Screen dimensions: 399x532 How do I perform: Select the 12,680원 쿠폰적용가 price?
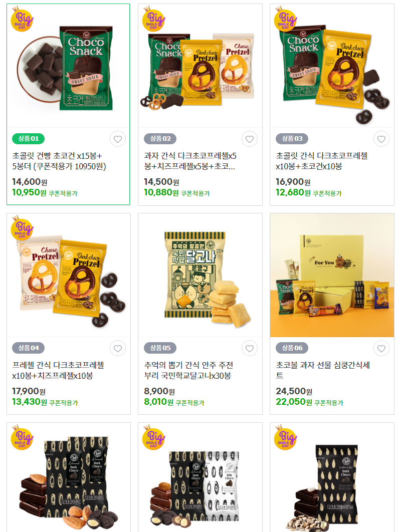click(x=309, y=193)
